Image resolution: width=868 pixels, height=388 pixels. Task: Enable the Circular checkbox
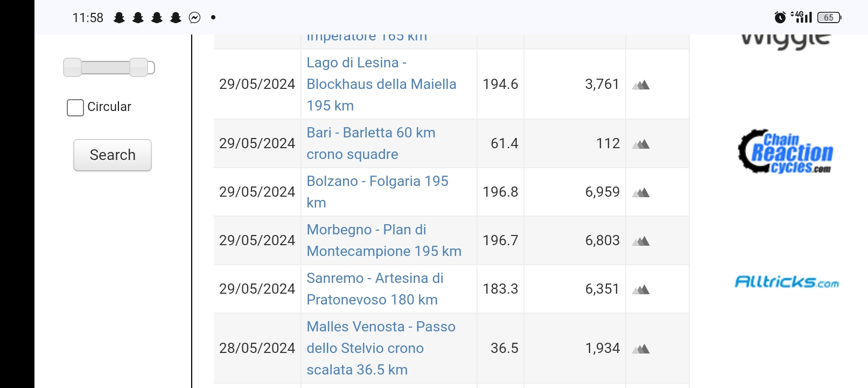(75, 108)
